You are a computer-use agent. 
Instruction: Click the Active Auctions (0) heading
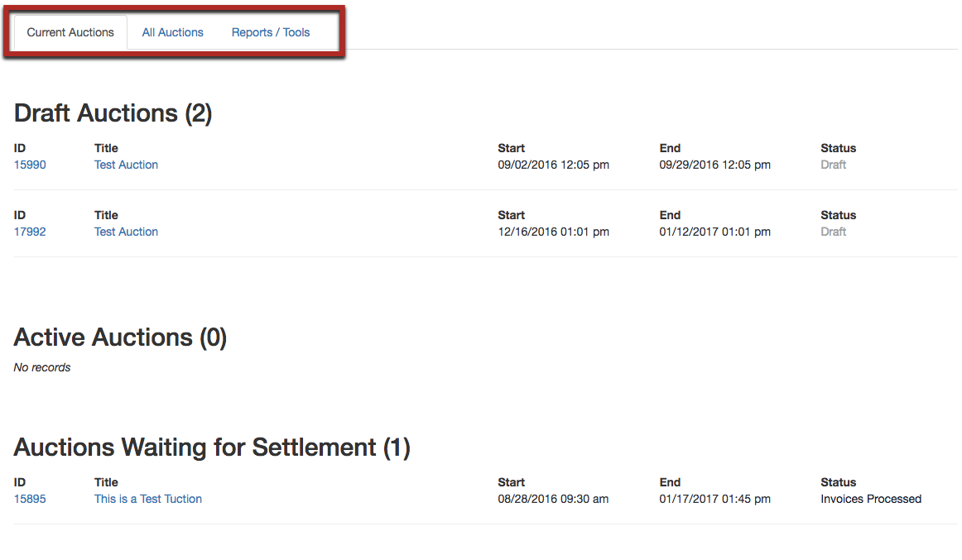(120, 337)
